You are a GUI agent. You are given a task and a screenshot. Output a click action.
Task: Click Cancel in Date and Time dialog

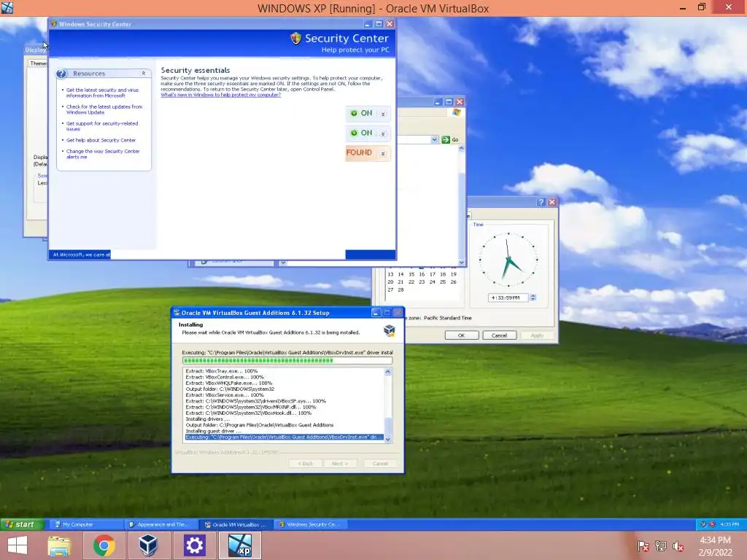tap(499, 335)
